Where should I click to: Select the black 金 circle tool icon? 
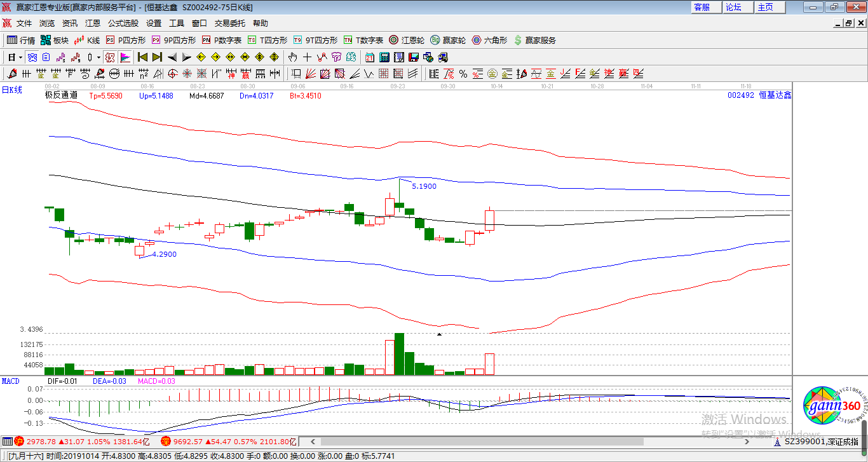pyautogui.click(x=492, y=74)
